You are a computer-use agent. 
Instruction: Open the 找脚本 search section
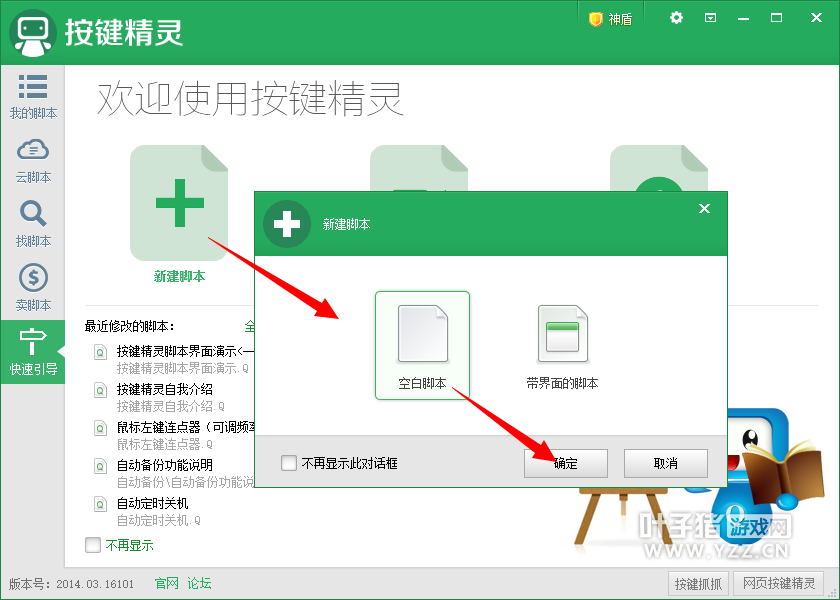pyautogui.click(x=33, y=224)
